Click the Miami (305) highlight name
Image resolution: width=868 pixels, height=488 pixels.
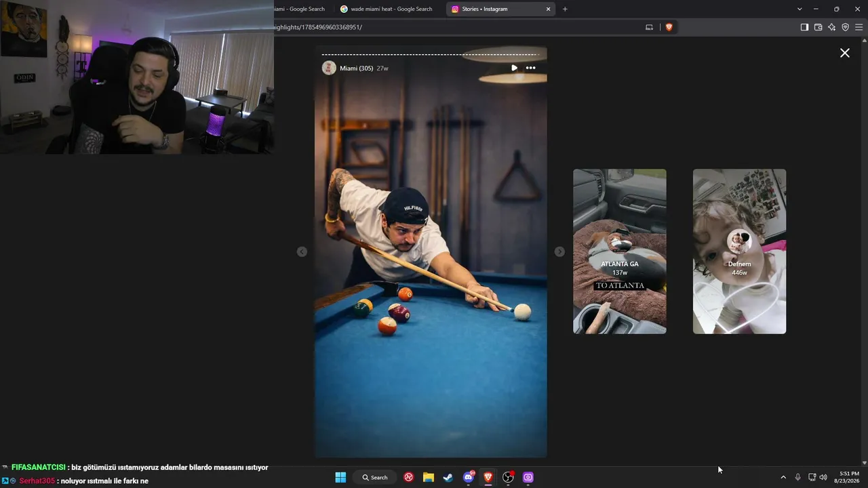356,68
